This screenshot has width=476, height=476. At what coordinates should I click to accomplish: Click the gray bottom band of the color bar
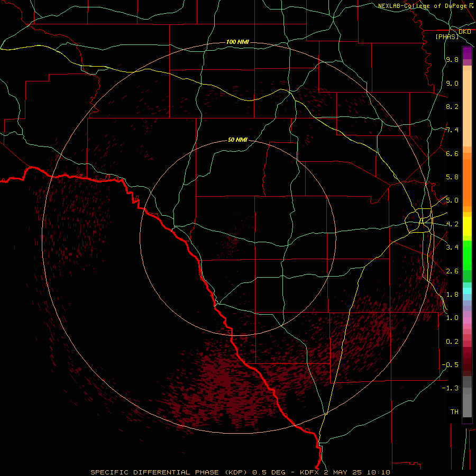click(x=467, y=398)
